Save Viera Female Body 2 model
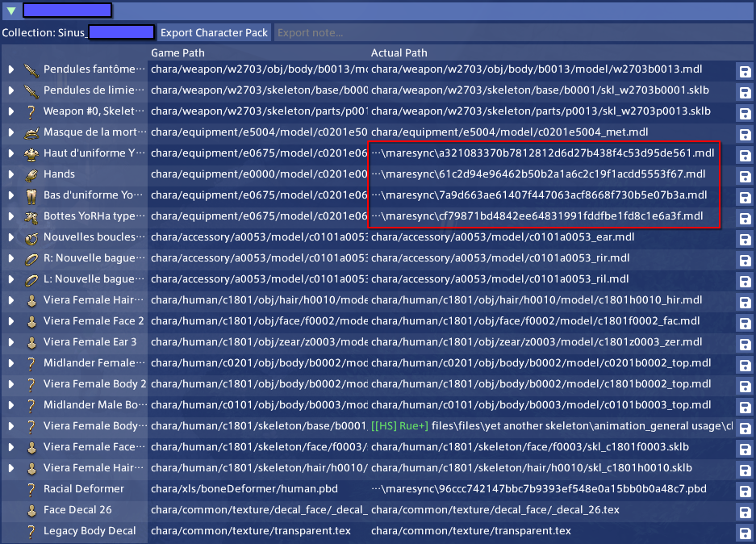756x544 pixels. pyautogui.click(x=745, y=387)
